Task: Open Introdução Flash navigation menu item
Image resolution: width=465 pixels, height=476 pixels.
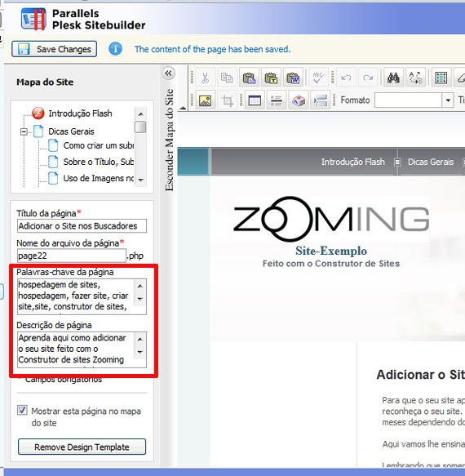Action: coord(352,162)
